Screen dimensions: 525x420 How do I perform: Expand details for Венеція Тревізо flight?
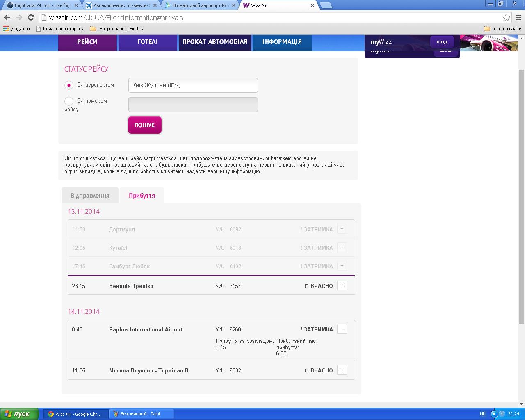point(342,285)
